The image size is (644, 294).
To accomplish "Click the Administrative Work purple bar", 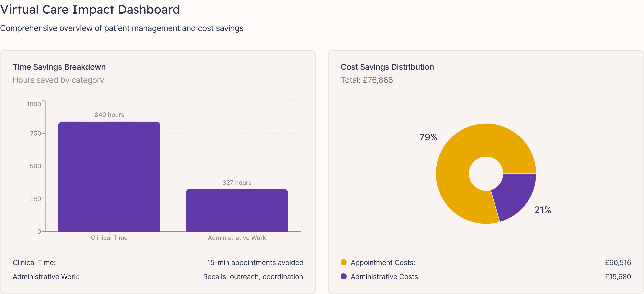I will tap(237, 210).
